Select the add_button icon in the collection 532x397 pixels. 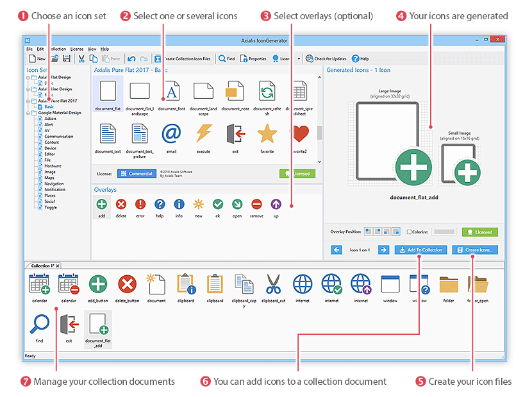(x=97, y=284)
